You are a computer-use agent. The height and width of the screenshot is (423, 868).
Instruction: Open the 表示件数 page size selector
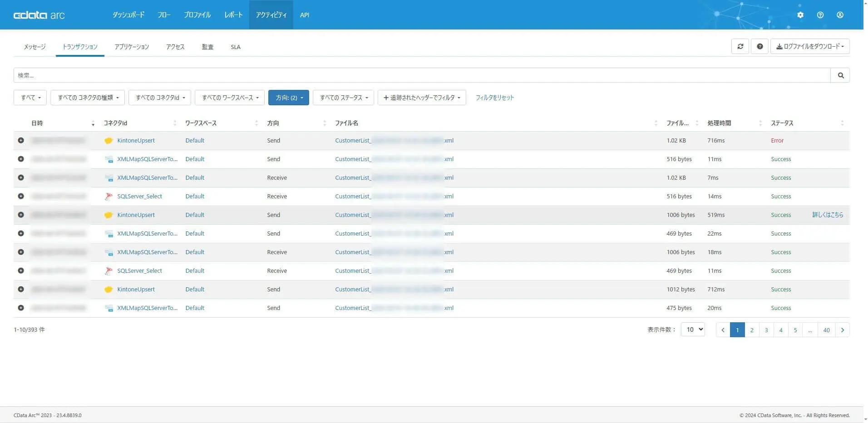pyautogui.click(x=693, y=330)
